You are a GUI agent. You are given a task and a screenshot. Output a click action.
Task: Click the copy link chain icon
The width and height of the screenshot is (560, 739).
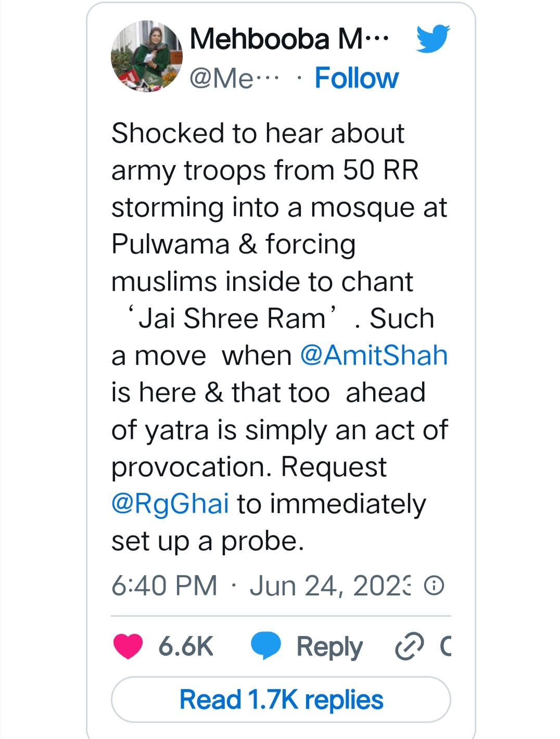(x=410, y=647)
